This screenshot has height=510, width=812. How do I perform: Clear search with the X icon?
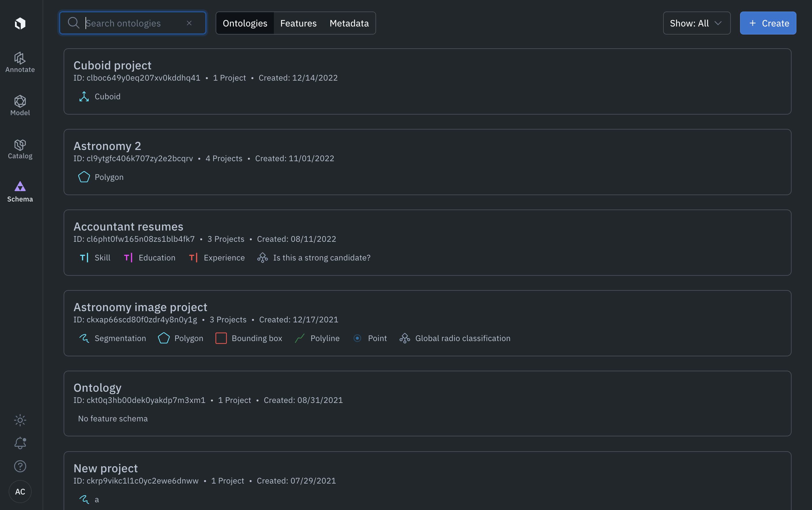[x=189, y=23]
